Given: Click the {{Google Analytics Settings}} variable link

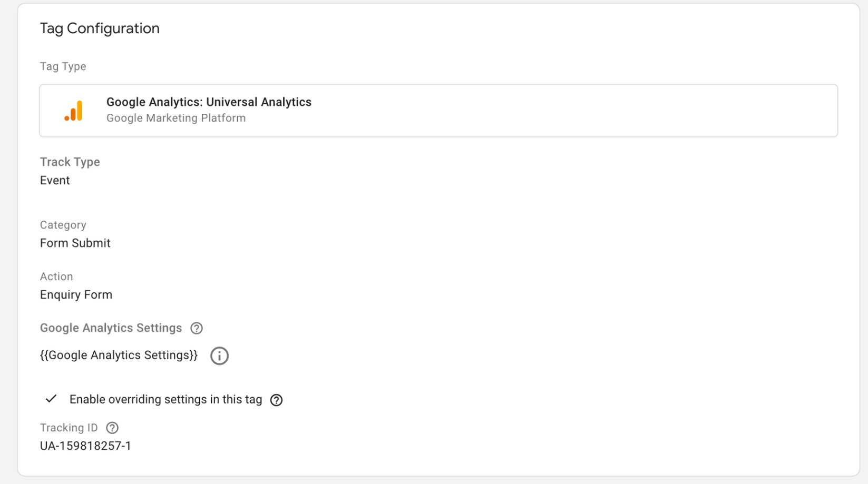Looking at the screenshot, I should click(118, 355).
